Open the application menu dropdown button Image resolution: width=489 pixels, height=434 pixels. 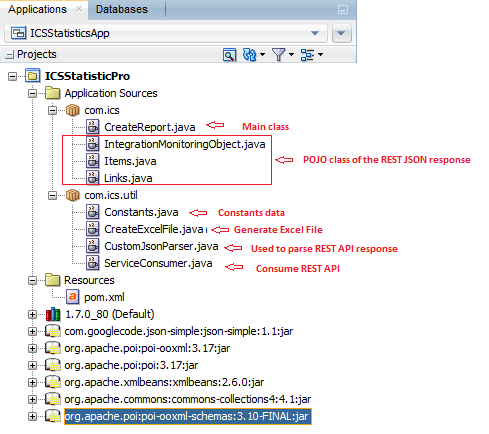pyautogui.click(x=342, y=33)
